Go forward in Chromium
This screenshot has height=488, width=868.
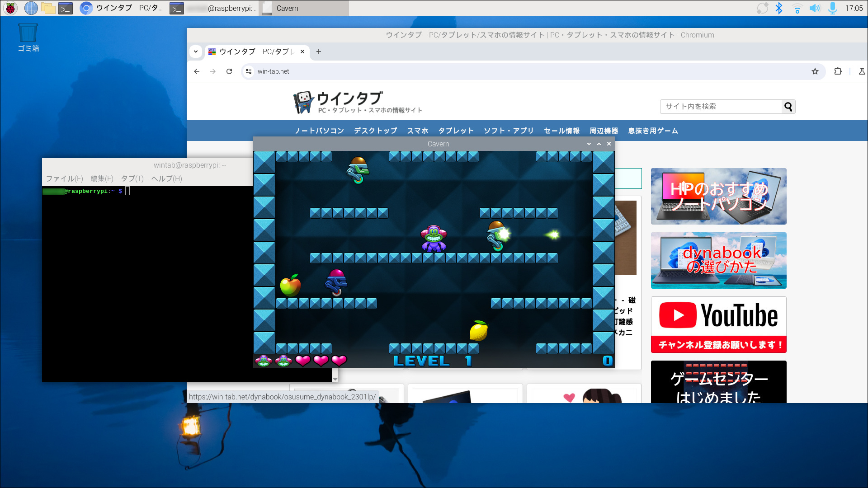point(213,71)
